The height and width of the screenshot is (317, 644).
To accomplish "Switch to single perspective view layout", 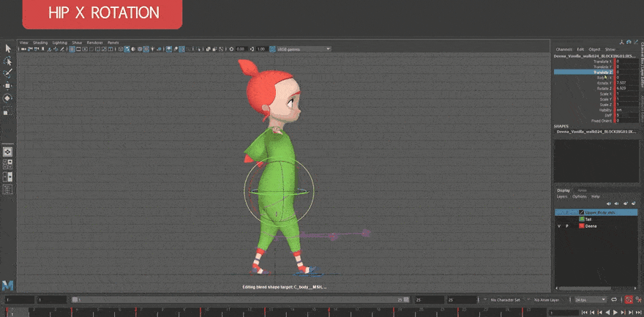I will [8, 152].
